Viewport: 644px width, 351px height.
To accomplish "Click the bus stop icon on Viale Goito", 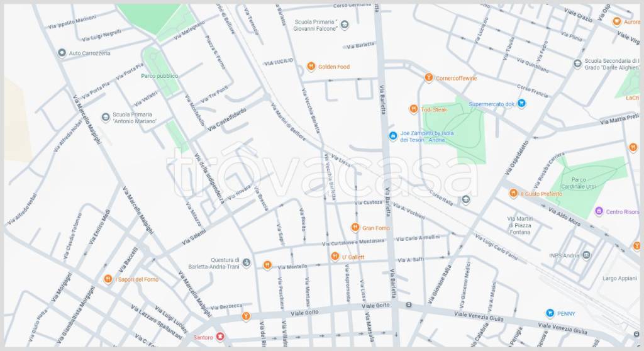I will tap(409, 305).
